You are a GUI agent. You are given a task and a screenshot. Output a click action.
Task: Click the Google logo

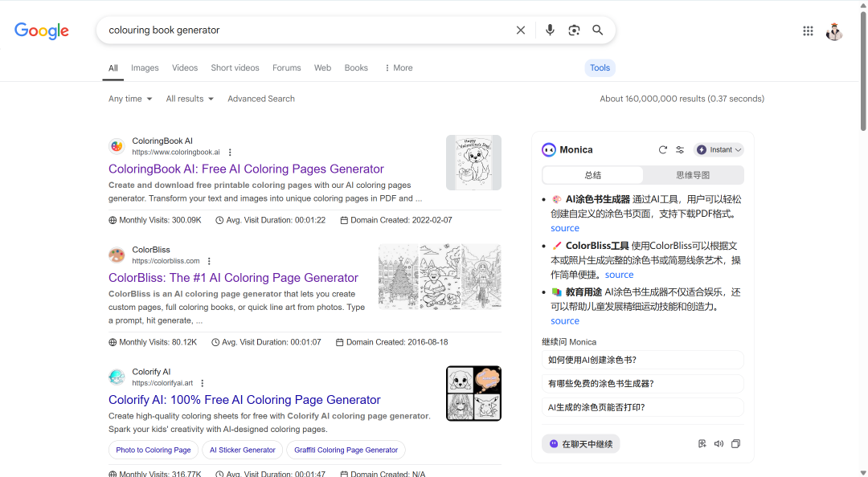click(42, 31)
